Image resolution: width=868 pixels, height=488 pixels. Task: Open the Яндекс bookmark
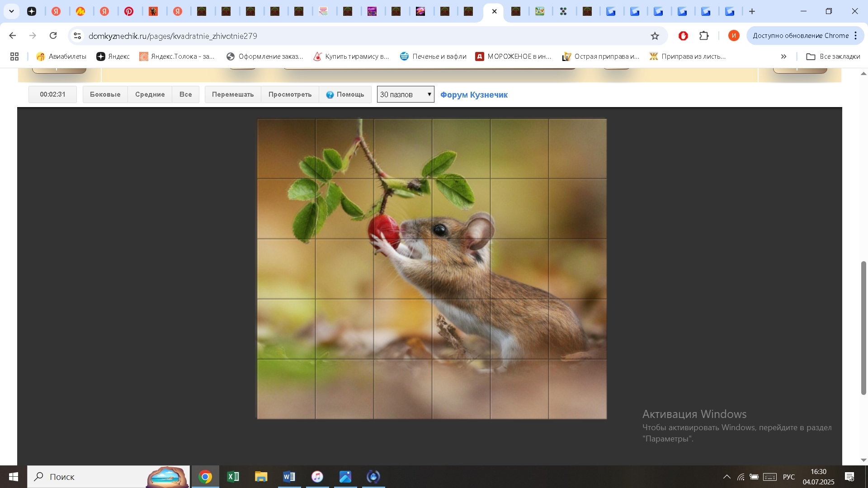[113, 56]
